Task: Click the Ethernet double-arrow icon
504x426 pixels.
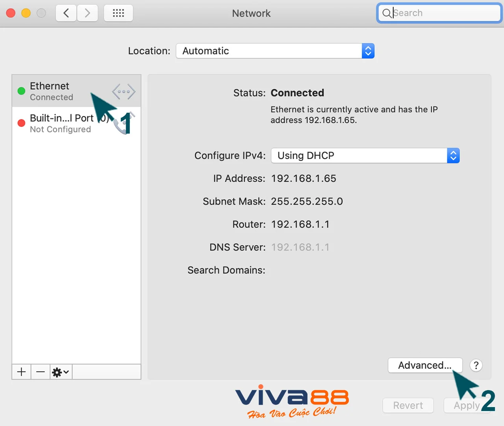Action: (124, 92)
